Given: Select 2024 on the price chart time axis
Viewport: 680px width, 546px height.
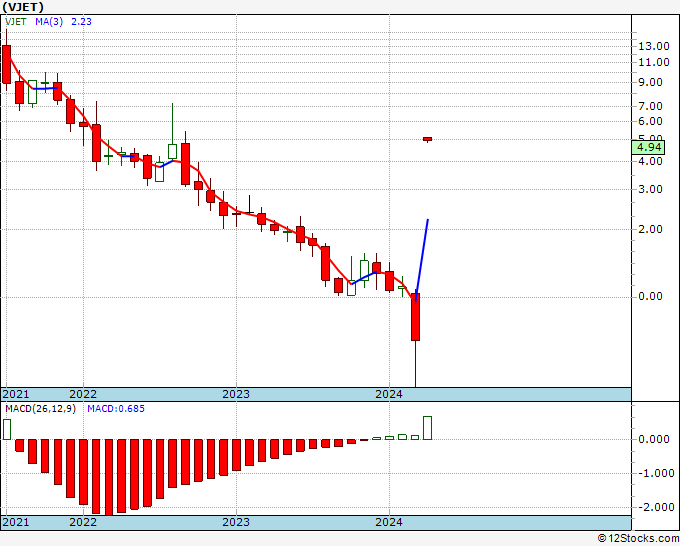Looking at the screenshot, I should (x=389, y=394).
